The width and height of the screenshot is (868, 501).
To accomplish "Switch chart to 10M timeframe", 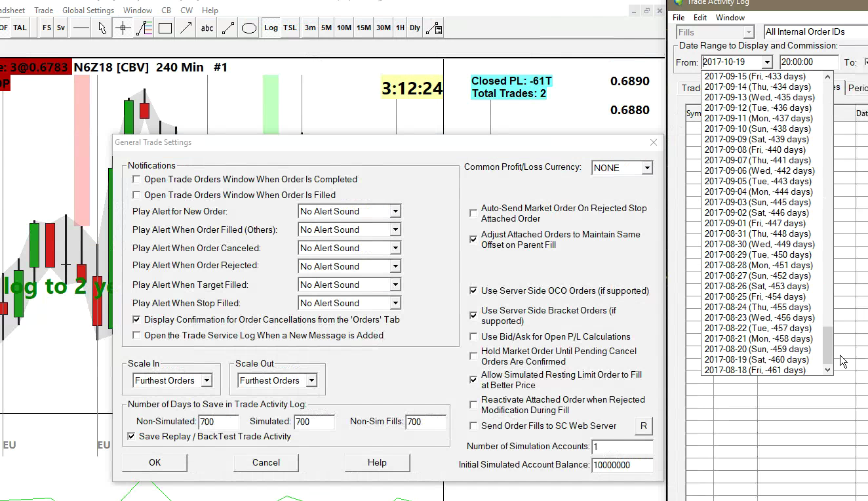I will click(344, 28).
